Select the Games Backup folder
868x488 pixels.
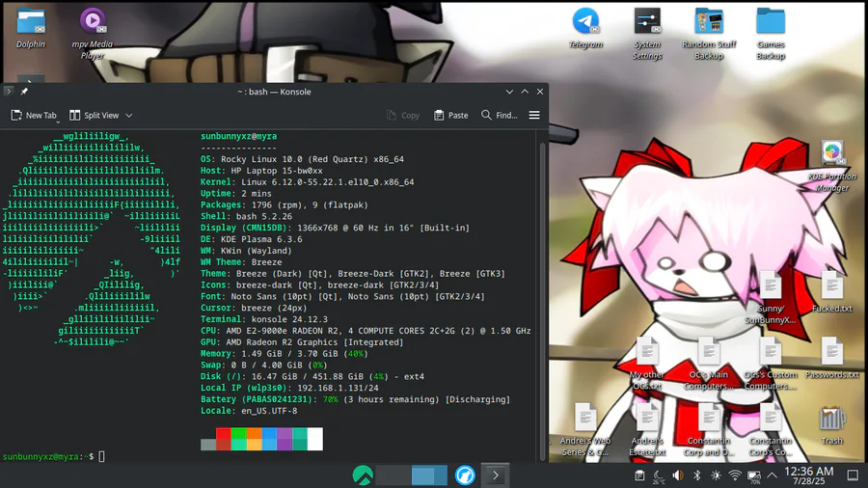771,33
